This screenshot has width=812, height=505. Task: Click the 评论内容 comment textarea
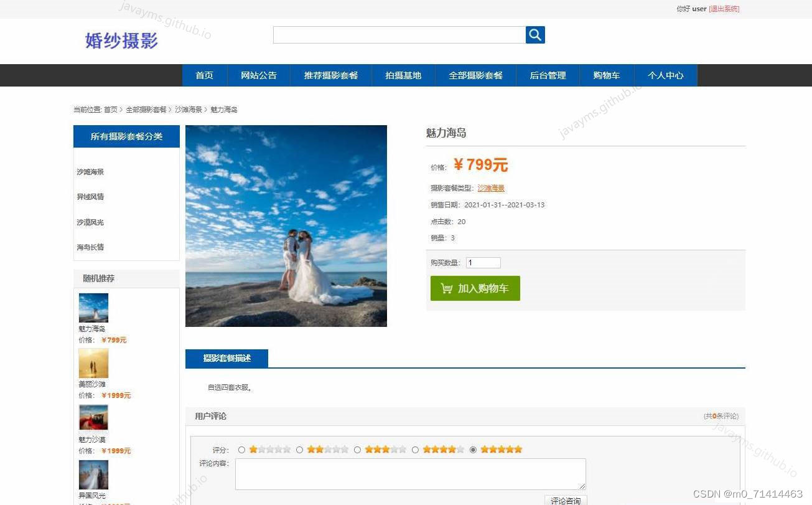(411, 474)
